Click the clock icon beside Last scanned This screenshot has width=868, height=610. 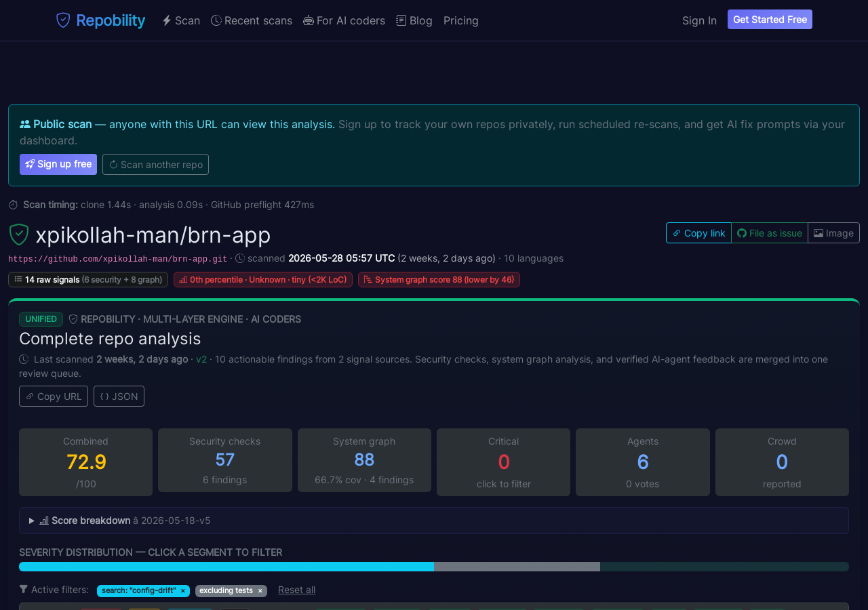[x=24, y=359]
